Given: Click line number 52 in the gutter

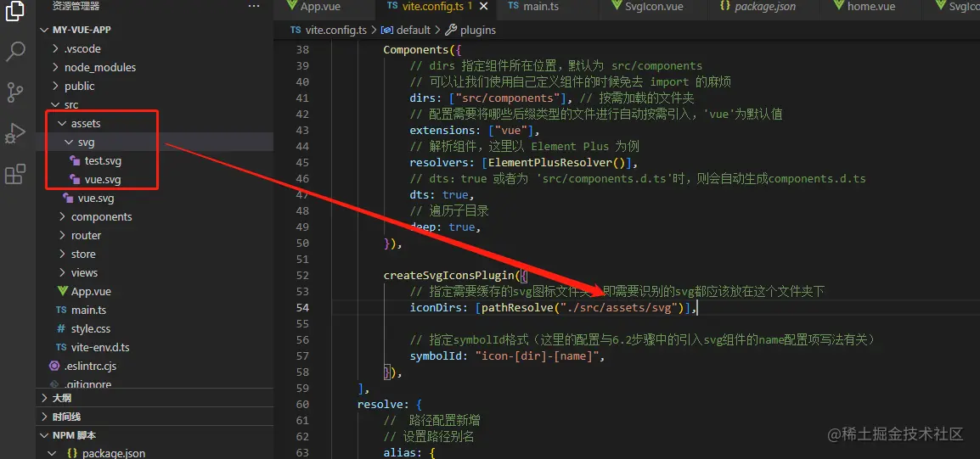Looking at the screenshot, I should 301,276.
